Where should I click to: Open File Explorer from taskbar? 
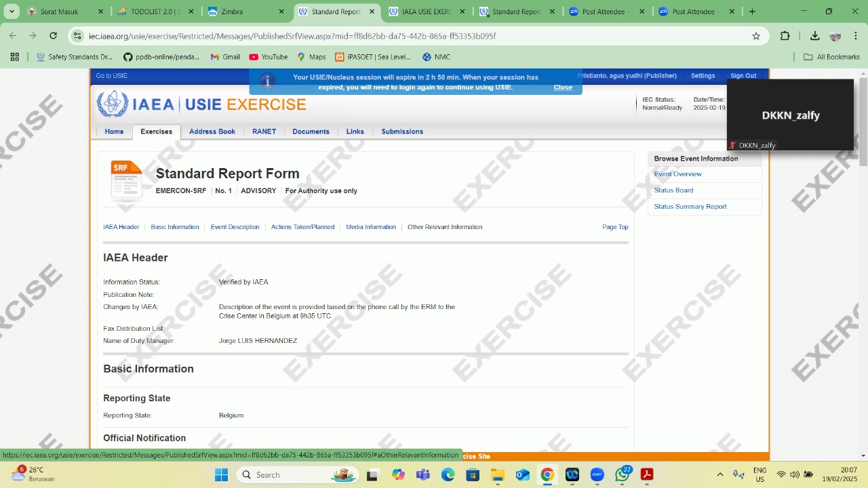coord(498,475)
